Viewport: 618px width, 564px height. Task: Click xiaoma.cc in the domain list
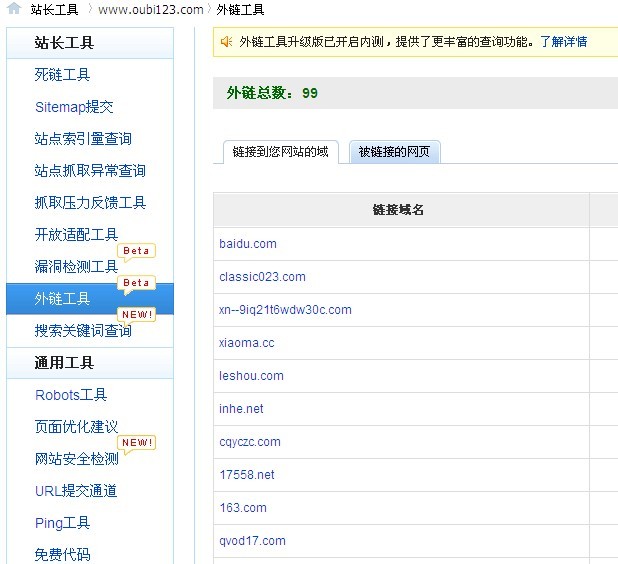point(246,343)
